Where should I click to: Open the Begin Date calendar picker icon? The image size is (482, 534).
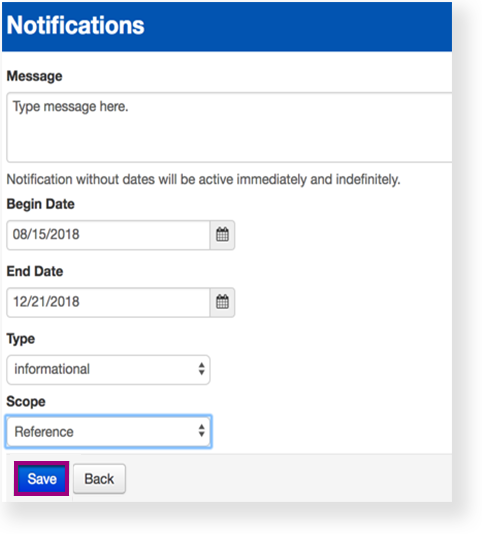click(x=222, y=235)
